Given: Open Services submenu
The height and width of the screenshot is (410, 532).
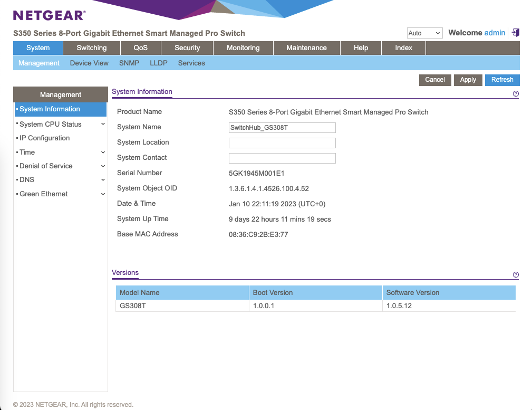Looking at the screenshot, I should coord(191,63).
